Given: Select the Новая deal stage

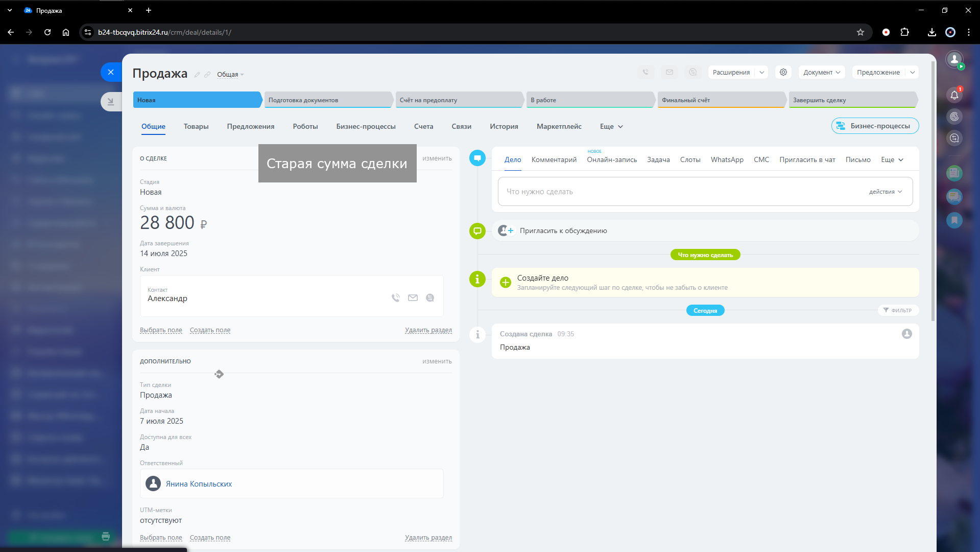Looking at the screenshot, I should pos(197,100).
